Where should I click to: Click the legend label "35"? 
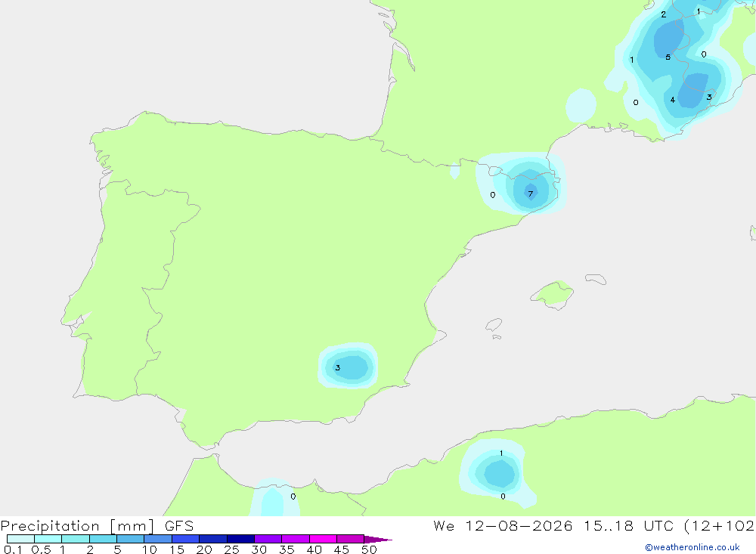click(x=287, y=549)
